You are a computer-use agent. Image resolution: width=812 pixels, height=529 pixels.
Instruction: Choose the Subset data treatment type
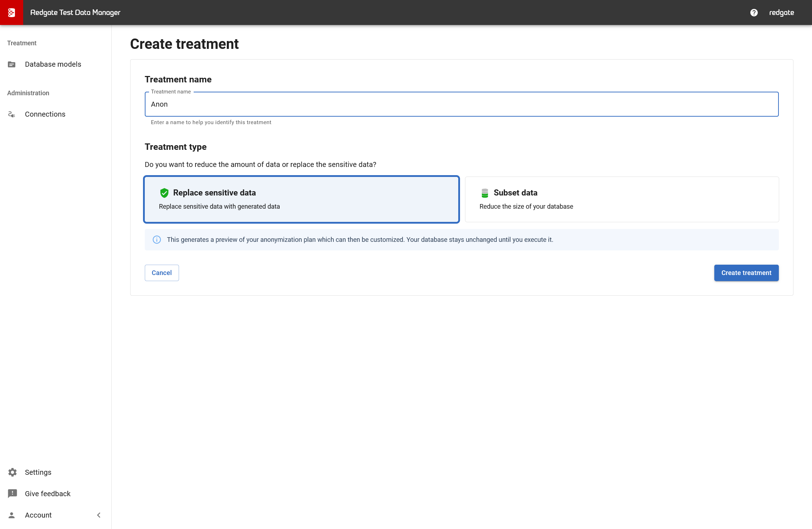click(622, 199)
